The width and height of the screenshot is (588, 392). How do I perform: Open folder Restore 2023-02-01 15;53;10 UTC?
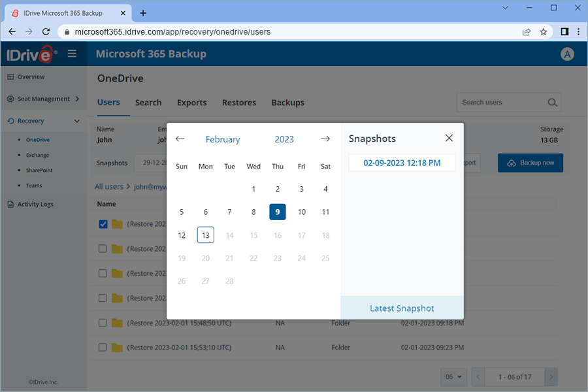(179, 348)
